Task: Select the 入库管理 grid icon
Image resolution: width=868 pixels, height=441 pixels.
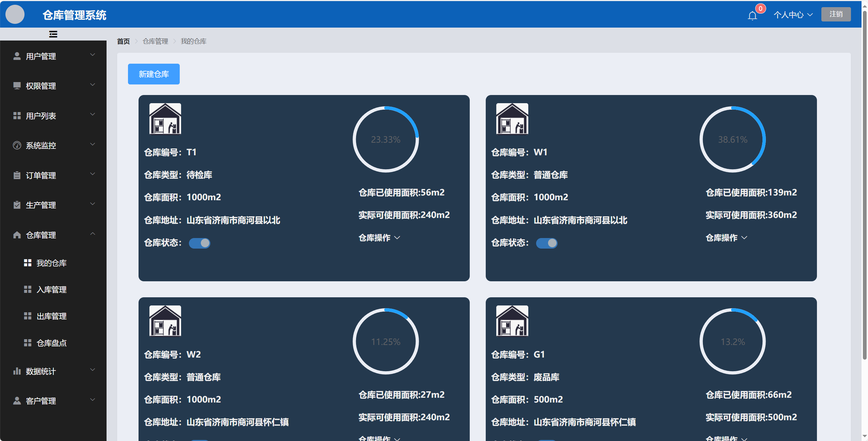Action: pos(28,289)
